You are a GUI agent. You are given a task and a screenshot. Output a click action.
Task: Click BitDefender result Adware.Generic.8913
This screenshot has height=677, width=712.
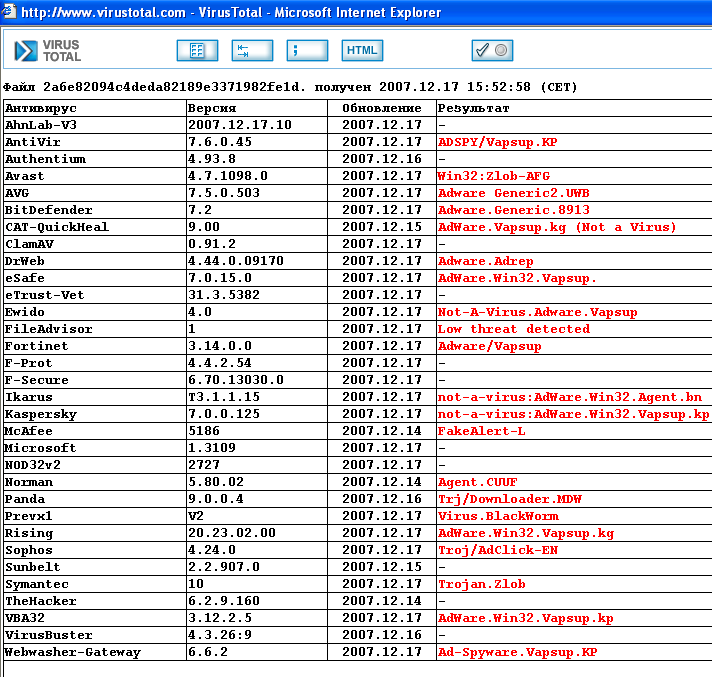pyautogui.click(x=514, y=210)
